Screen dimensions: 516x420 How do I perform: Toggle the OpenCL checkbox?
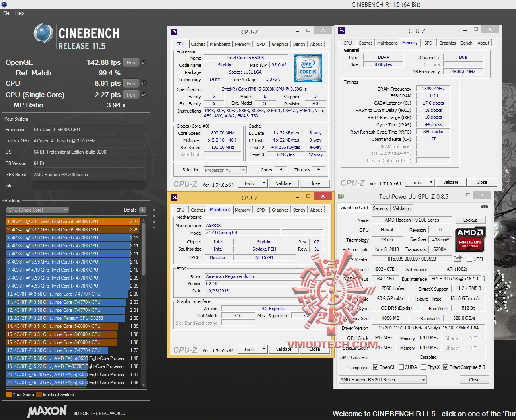point(376,367)
